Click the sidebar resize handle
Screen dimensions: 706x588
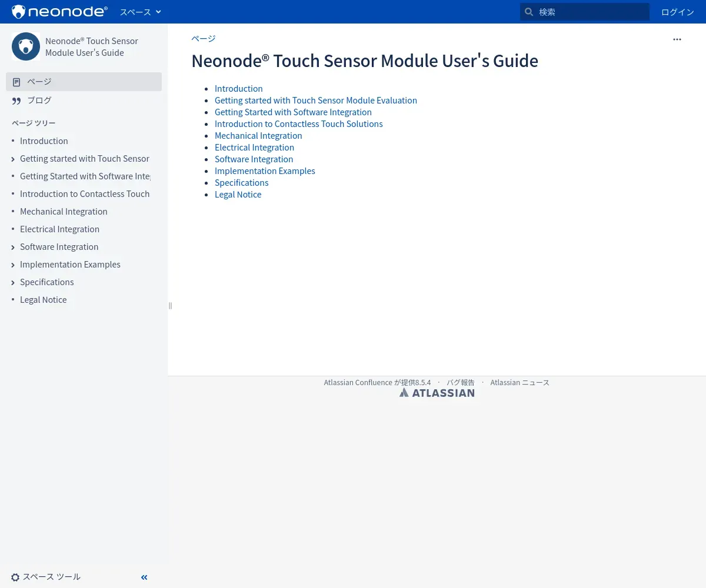pyautogui.click(x=170, y=305)
